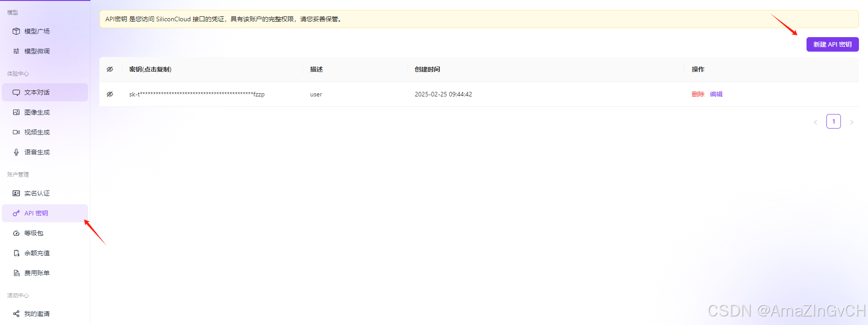Screen dimensions: 868x325
Task: Click 新建 API 密钥 button
Action: pos(832,44)
